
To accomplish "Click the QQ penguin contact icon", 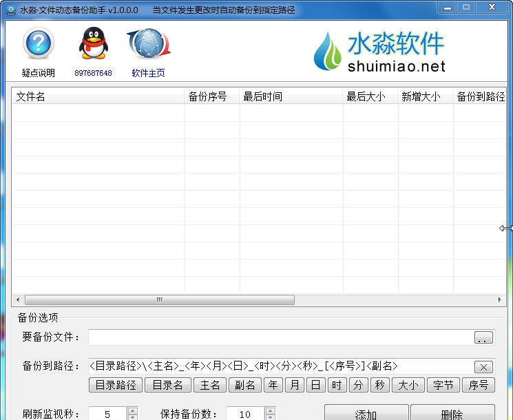I will click(93, 43).
